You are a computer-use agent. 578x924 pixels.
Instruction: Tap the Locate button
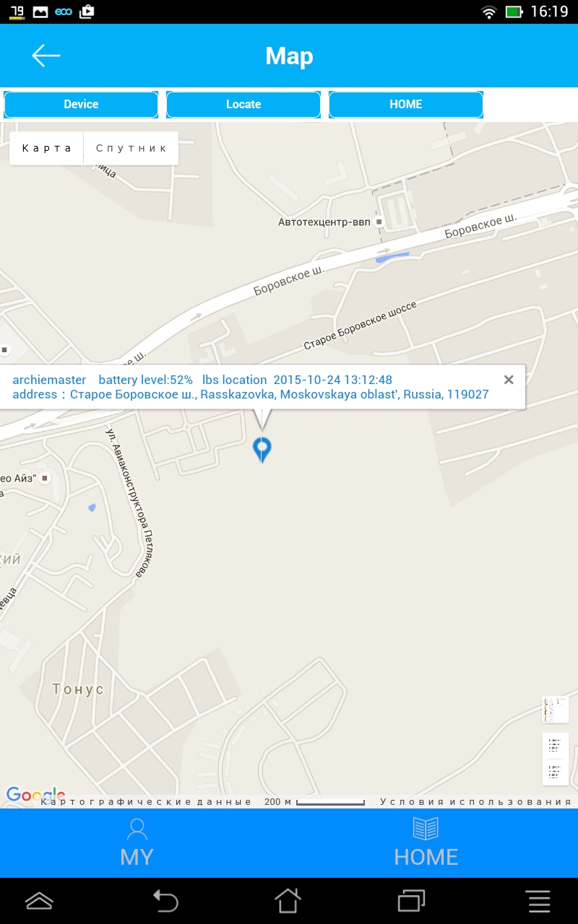click(243, 105)
